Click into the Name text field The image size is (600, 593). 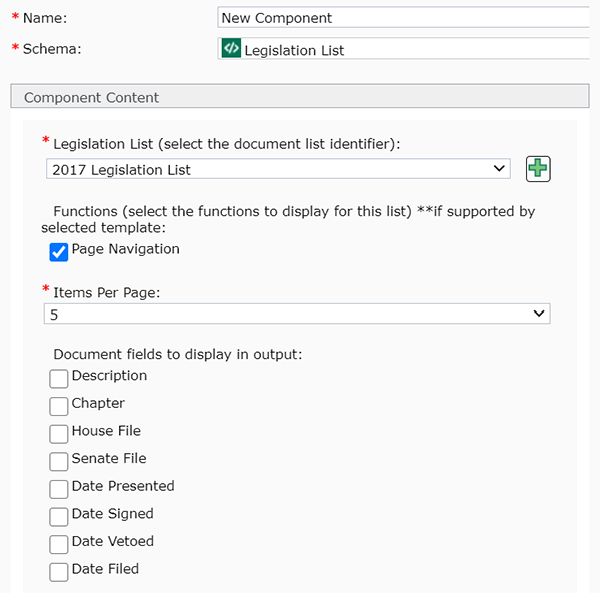(x=400, y=18)
